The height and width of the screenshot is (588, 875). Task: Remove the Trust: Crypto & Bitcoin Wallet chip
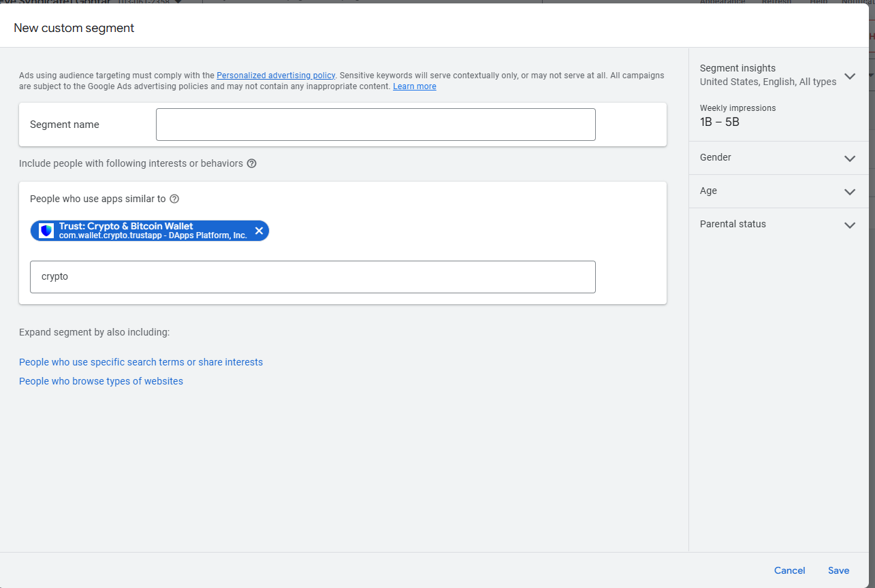[x=259, y=231]
